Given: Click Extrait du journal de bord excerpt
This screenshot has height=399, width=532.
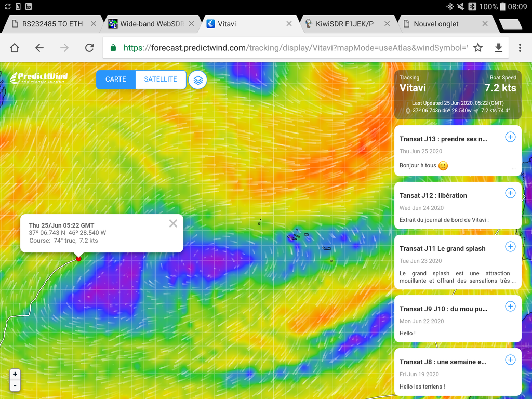Looking at the screenshot, I should [x=444, y=220].
